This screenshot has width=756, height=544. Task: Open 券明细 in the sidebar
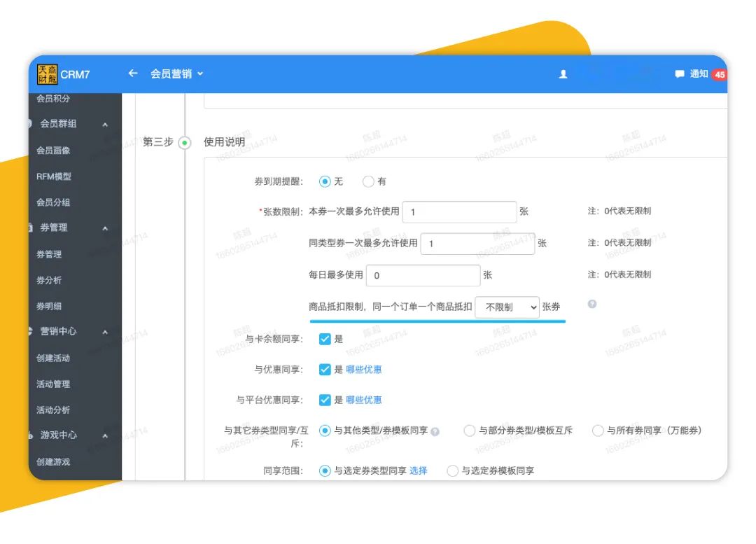(49, 306)
